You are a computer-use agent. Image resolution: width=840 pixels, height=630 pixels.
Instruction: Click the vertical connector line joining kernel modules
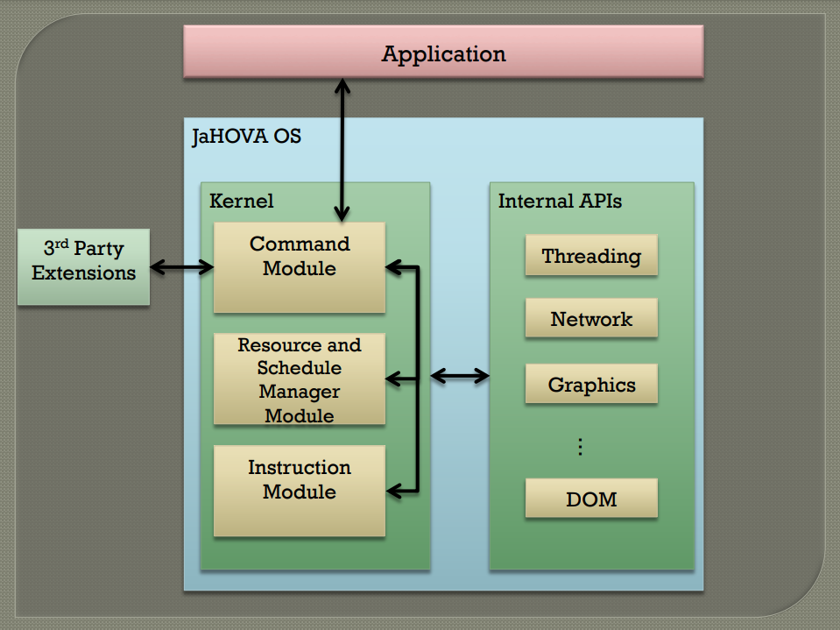pos(417,379)
